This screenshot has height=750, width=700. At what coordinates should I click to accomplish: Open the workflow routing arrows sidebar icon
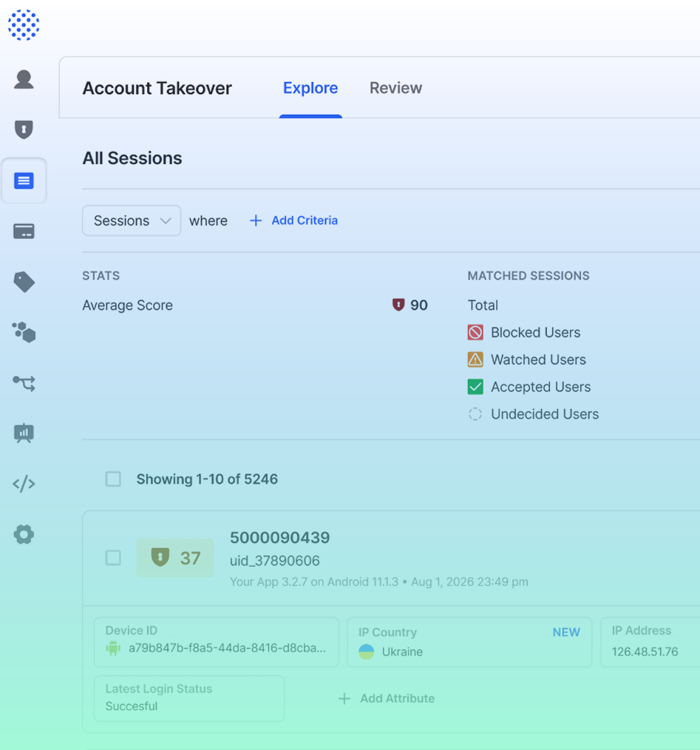24,383
